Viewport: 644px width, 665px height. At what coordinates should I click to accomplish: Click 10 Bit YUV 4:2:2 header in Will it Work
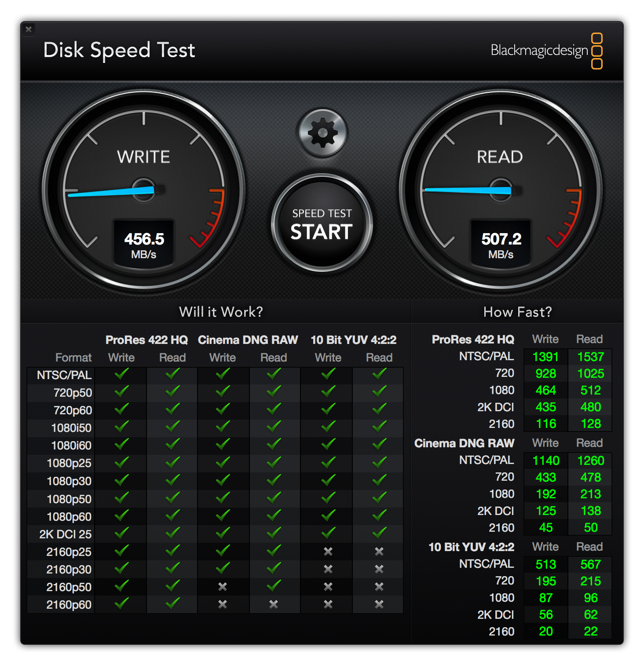click(x=354, y=340)
